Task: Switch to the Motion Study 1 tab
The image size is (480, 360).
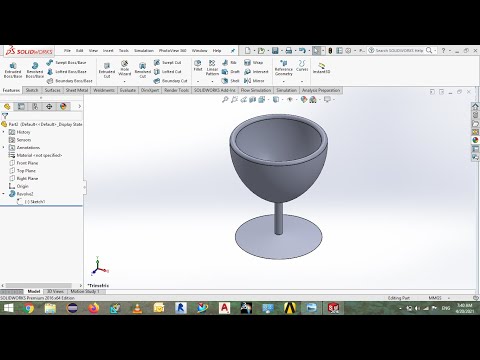Action: (x=85, y=291)
